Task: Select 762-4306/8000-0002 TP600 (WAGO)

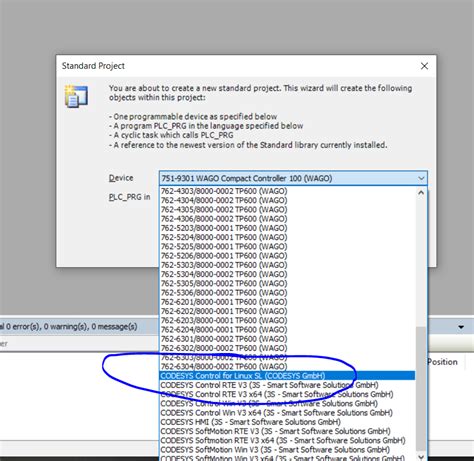Action: pyautogui.click(x=287, y=219)
